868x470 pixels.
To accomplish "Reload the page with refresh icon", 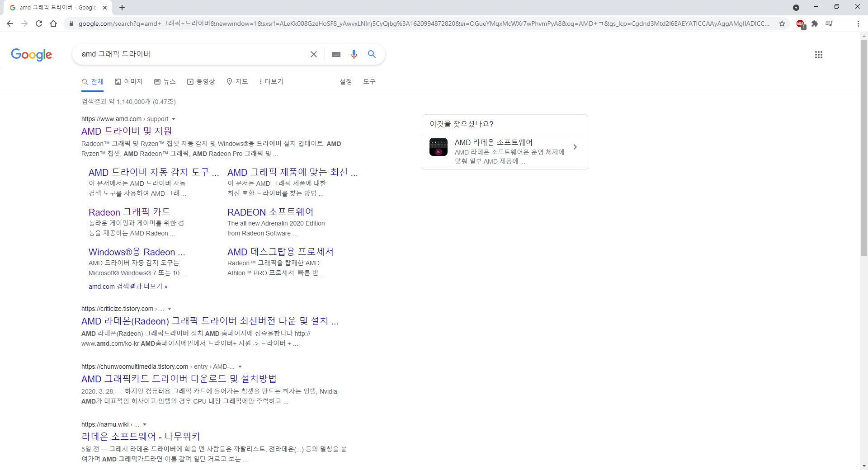I will click(39, 23).
